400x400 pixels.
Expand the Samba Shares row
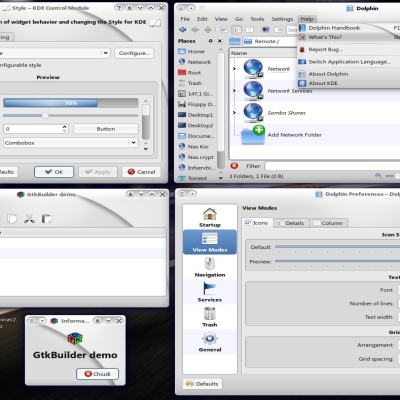coord(234,113)
